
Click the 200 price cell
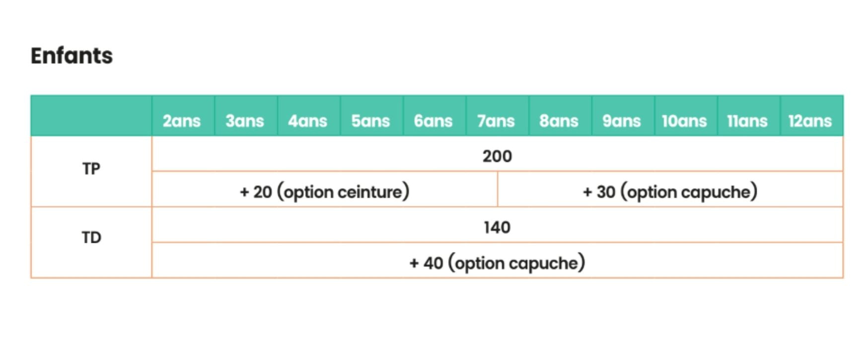(x=497, y=156)
